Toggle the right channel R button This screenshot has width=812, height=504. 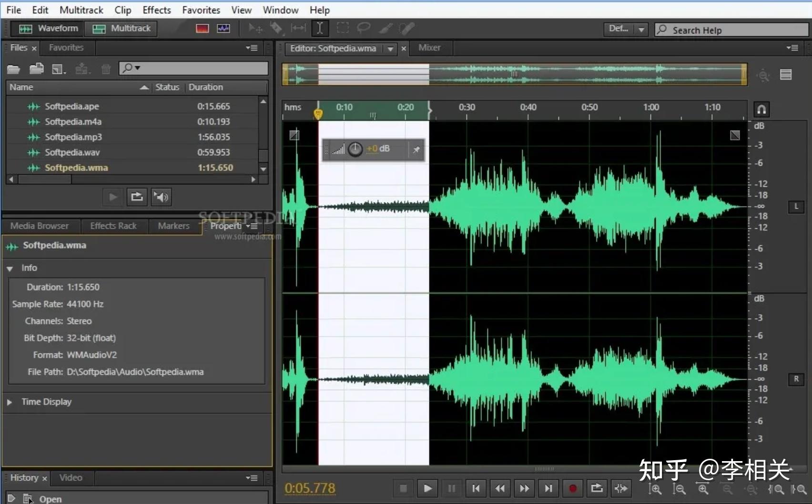(x=796, y=379)
